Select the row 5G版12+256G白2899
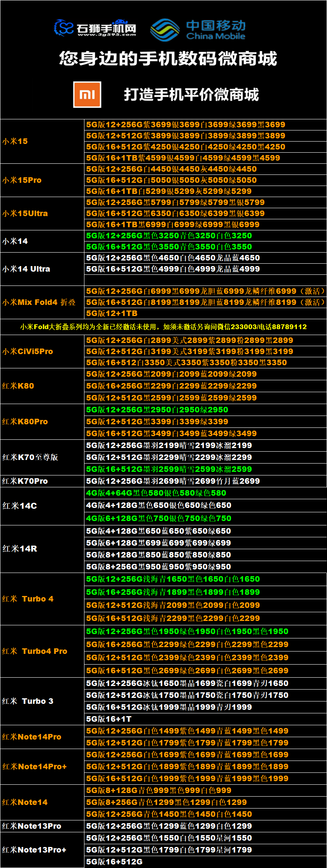Screen dimensions: 327x868 click(x=206, y=340)
